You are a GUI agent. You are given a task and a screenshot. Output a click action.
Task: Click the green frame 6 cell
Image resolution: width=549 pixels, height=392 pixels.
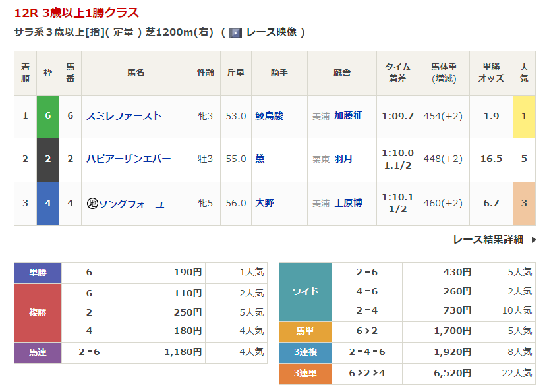coord(47,116)
